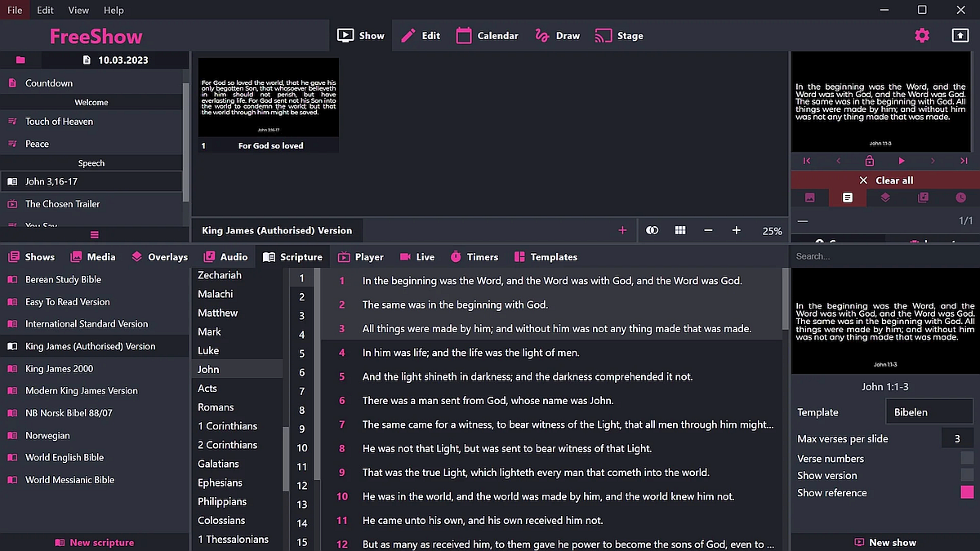Go to previous slide in output controls

pos(838,161)
